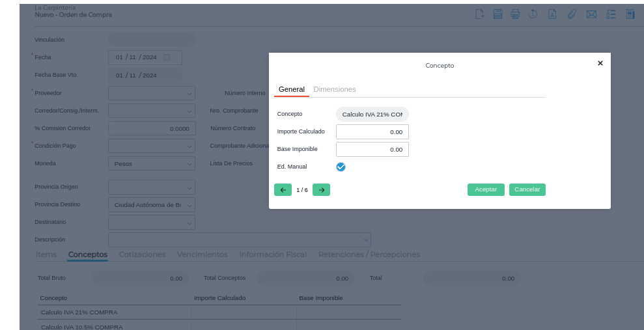Switch to the Cotizaciones tab
The height and width of the screenshot is (330, 644).
142,254
